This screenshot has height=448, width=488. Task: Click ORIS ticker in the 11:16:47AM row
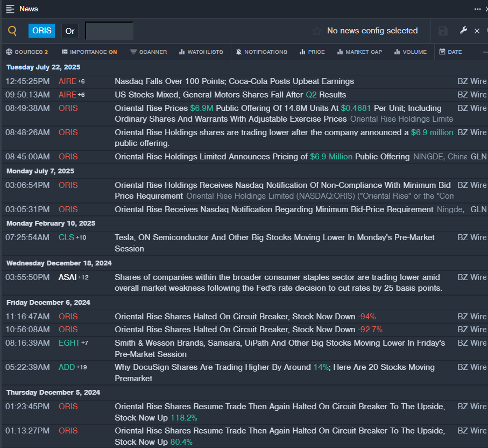(x=68, y=317)
